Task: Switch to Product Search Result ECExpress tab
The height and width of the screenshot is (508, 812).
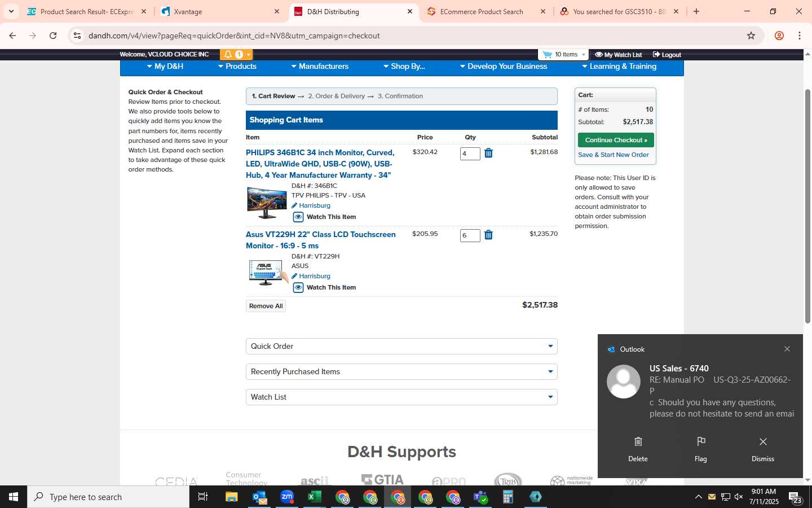Action: pos(87,11)
